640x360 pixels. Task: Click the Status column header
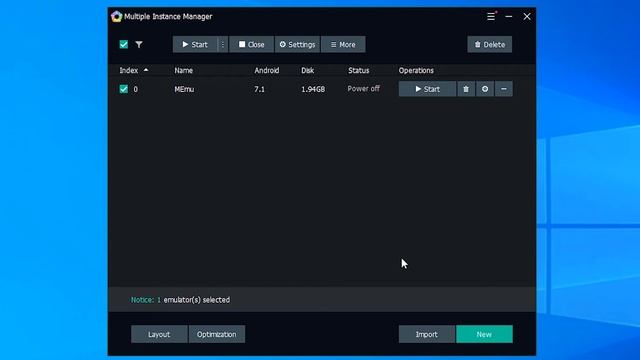[x=358, y=70]
